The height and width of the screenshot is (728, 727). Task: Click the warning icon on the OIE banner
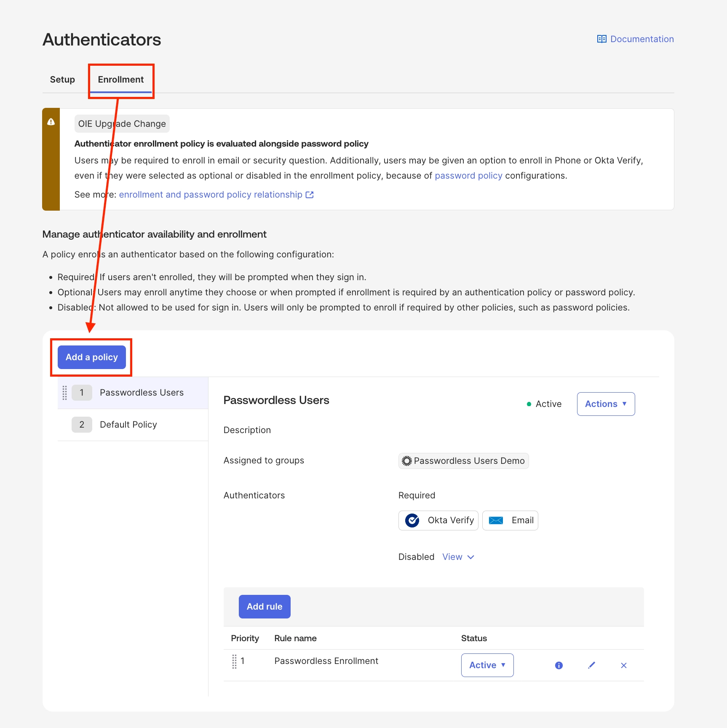[x=51, y=122]
